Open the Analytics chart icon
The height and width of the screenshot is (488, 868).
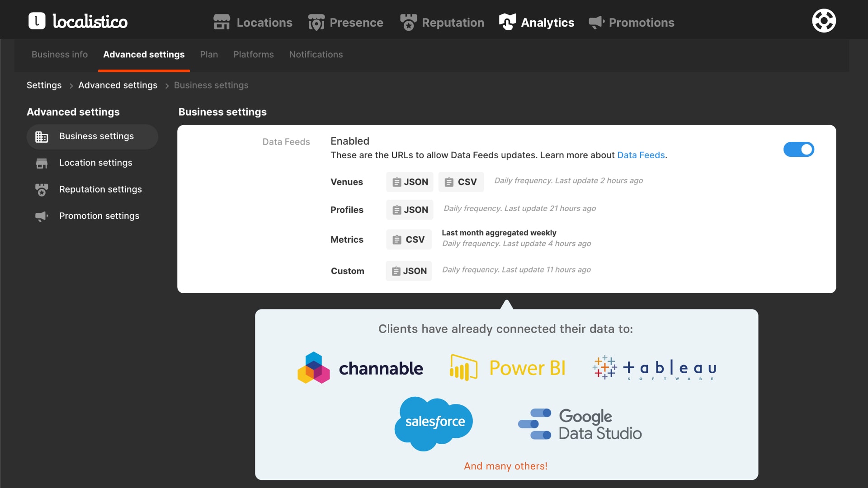pyautogui.click(x=507, y=22)
